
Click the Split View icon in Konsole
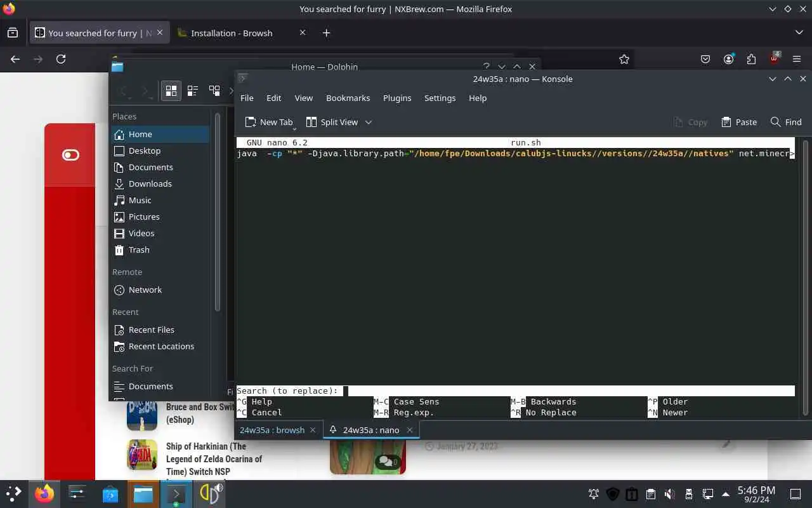click(x=311, y=122)
